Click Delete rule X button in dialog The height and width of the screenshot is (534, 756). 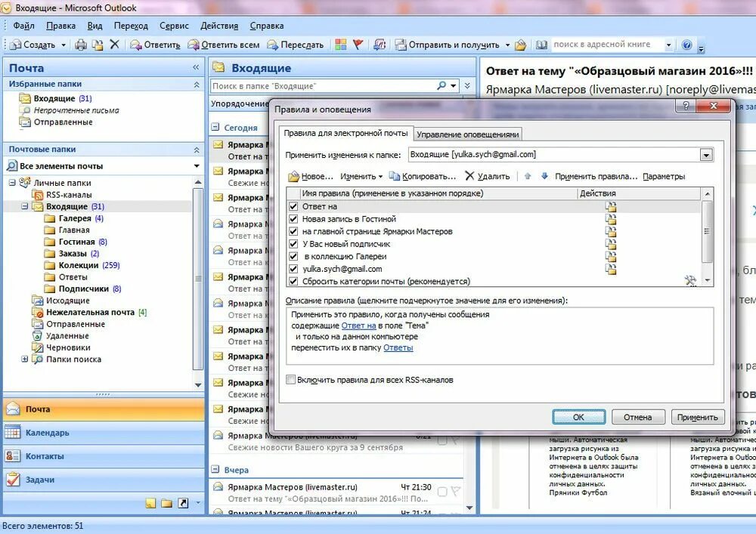tap(487, 176)
